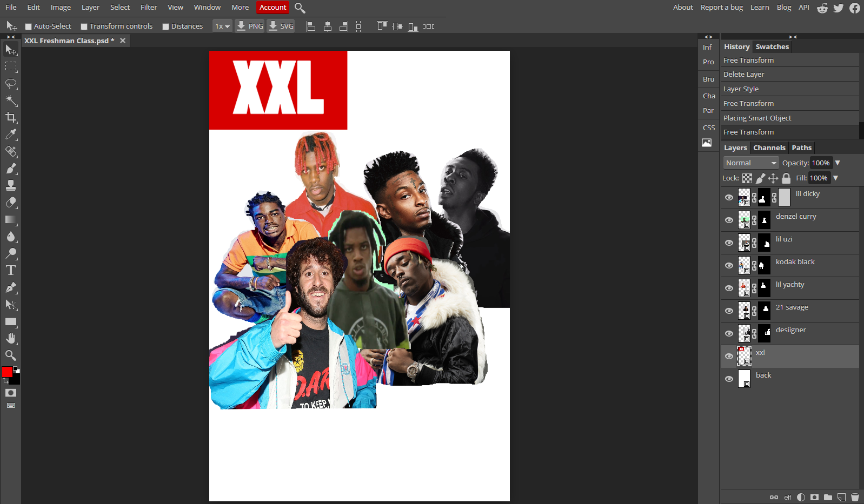Viewport: 864px width, 504px height.
Task: Open the search magnifier in menu bar
Action: pyautogui.click(x=300, y=8)
